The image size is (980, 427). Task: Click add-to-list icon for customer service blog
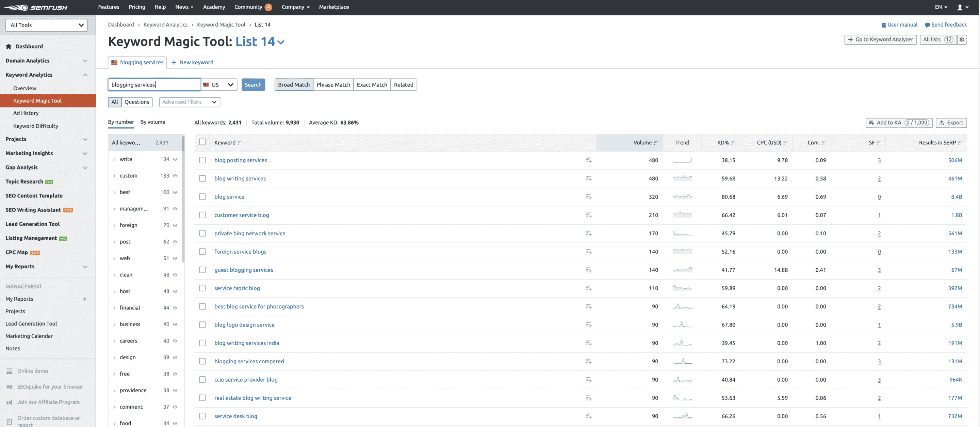click(588, 215)
